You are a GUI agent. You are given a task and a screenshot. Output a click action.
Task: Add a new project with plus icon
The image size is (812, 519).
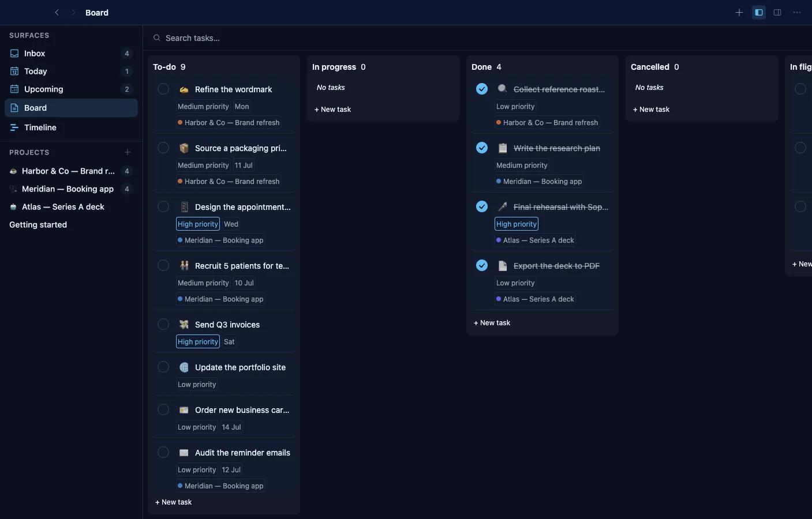click(128, 152)
